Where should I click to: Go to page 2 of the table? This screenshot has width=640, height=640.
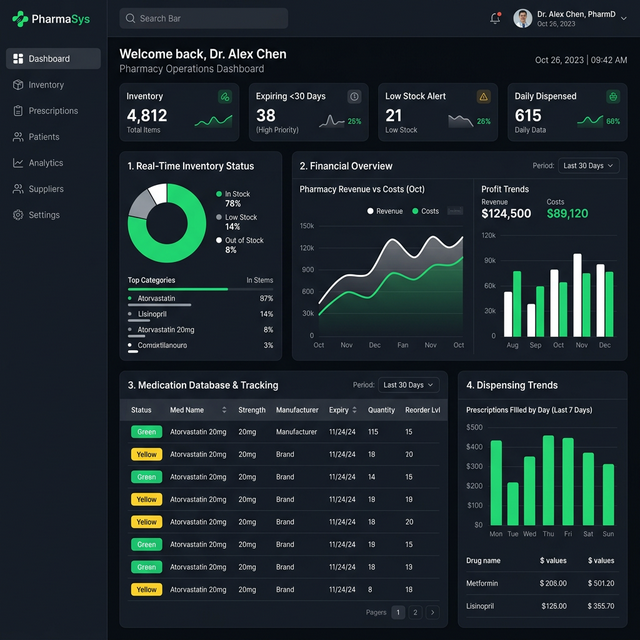(416, 612)
